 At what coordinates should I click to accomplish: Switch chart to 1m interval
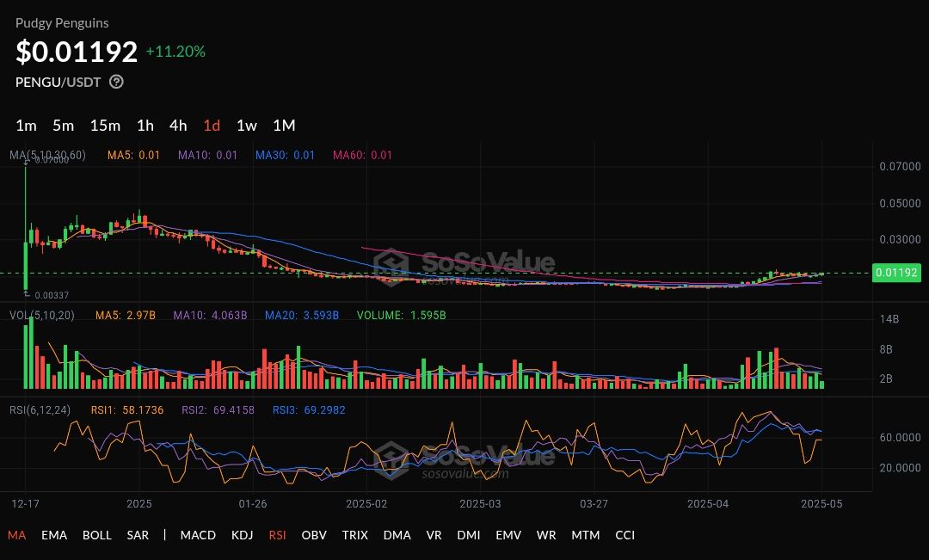(x=26, y=126)
